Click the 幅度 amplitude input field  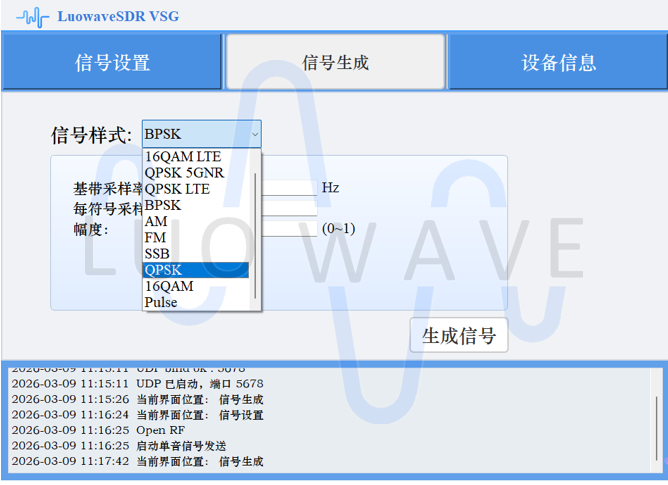[289, 229]
